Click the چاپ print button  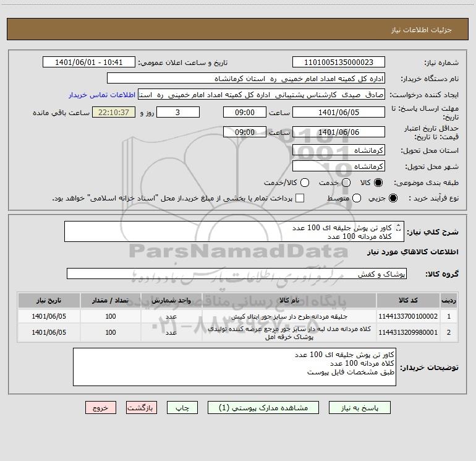[x=182, y=408]
